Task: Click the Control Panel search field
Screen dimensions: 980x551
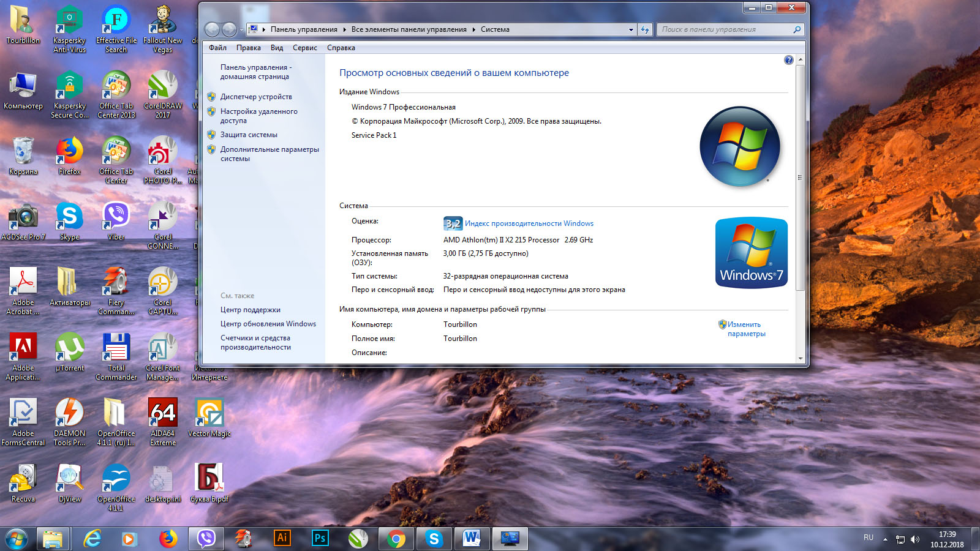Action: coord(725,29)
